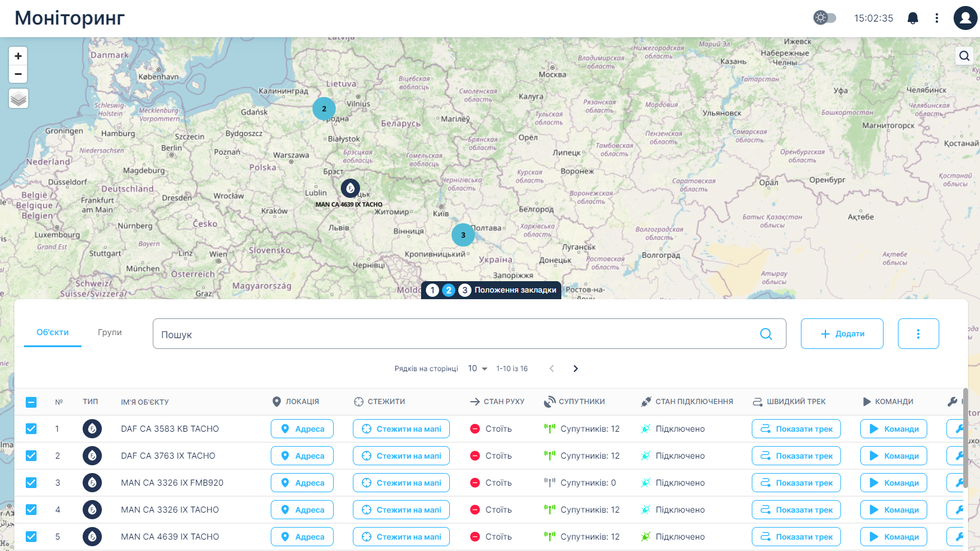Viewport: 980px width, 551px height.
Task: Click Супутників: 0 in MAN CA 3326 IX FMB920 row
Action: (588, 483)
